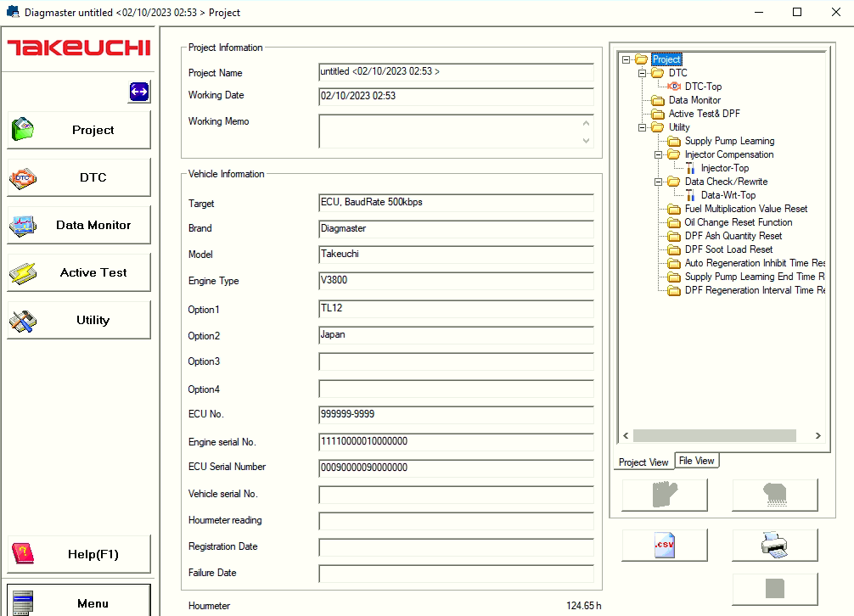Click the Data-Wrt-Top tool icon
This screenshot has width=854, height=616.
(690, 195)
